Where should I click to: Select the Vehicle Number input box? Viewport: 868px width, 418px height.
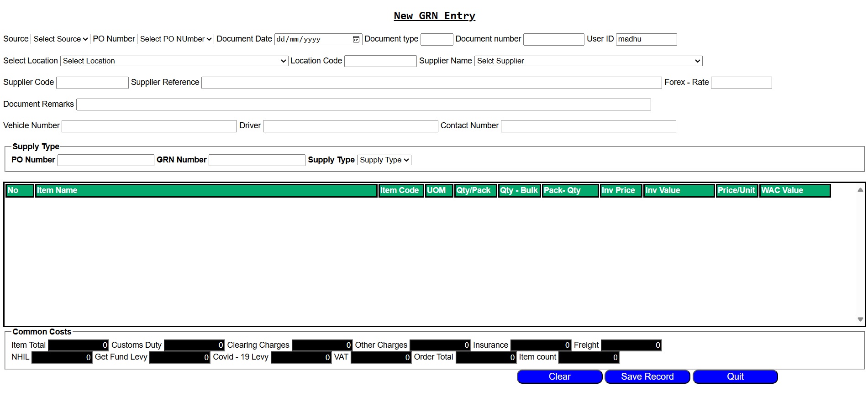(149, 126)
